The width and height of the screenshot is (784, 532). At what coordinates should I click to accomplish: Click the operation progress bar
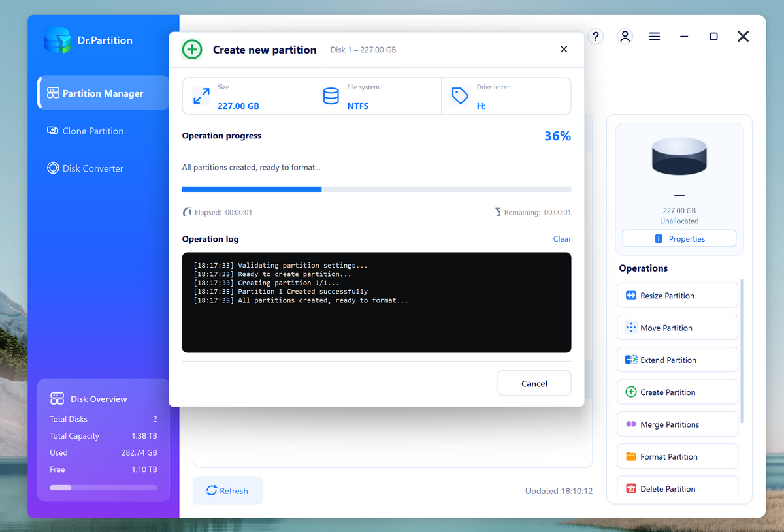[x=376, y=189]
